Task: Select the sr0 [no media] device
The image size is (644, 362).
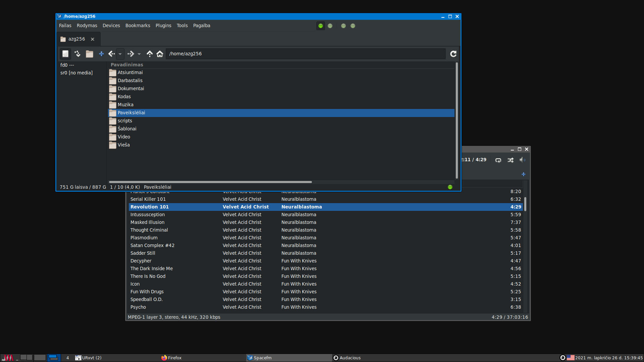Action: tap(76, 73)
